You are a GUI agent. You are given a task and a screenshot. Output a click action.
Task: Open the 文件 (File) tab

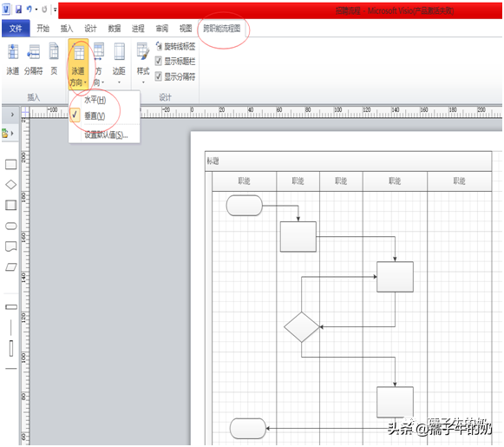(16, 29)
